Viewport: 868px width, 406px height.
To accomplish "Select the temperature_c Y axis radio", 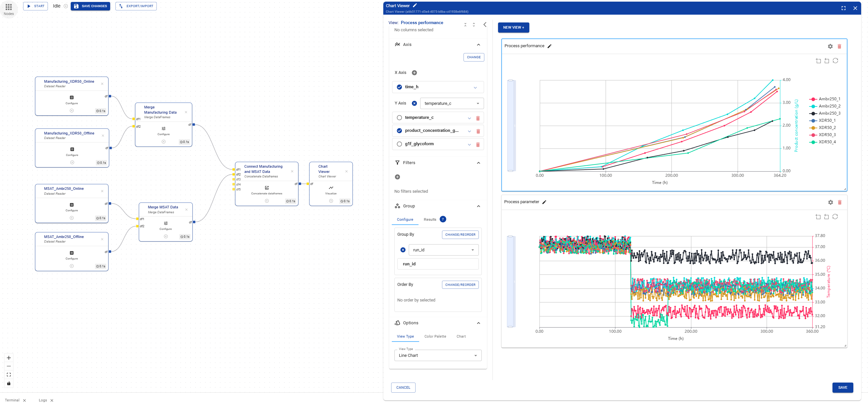I will tap(399, 118).
